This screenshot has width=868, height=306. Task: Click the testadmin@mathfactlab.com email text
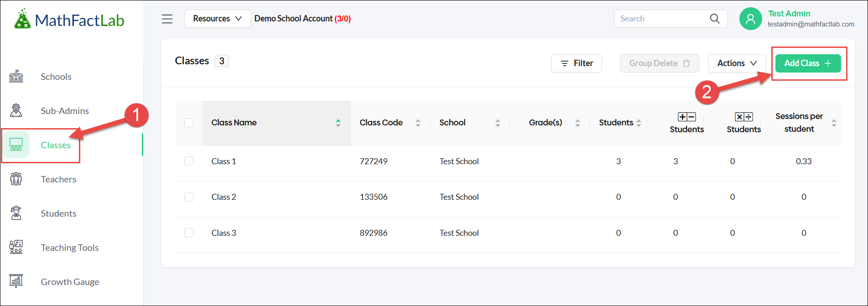coord(811,24)
